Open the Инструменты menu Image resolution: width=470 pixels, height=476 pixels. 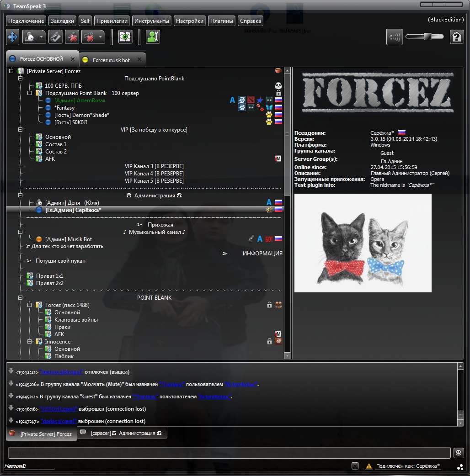(x=152, y=21)
